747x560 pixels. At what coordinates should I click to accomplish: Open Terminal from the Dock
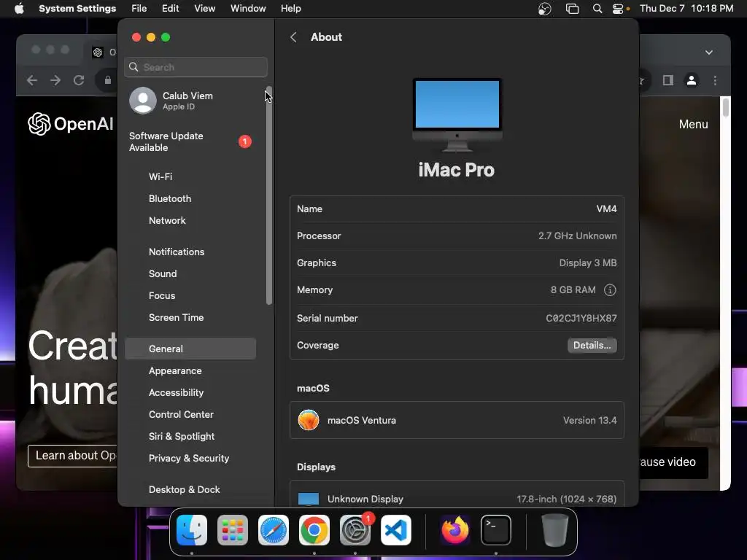496,530
